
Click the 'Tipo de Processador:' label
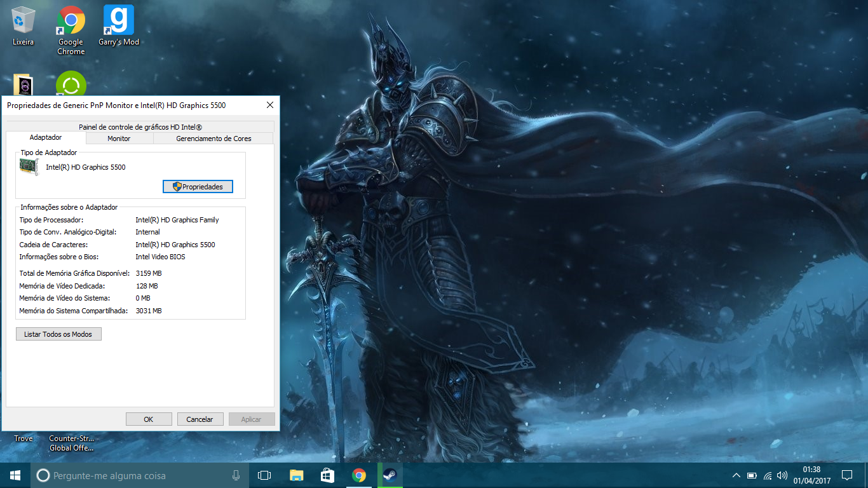click(x=51, y=220)
